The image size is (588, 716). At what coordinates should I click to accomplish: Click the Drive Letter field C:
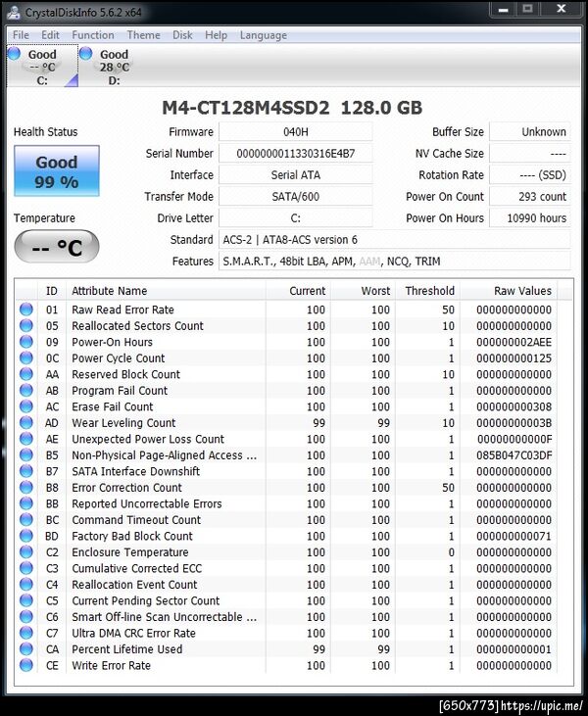[296, 217]
